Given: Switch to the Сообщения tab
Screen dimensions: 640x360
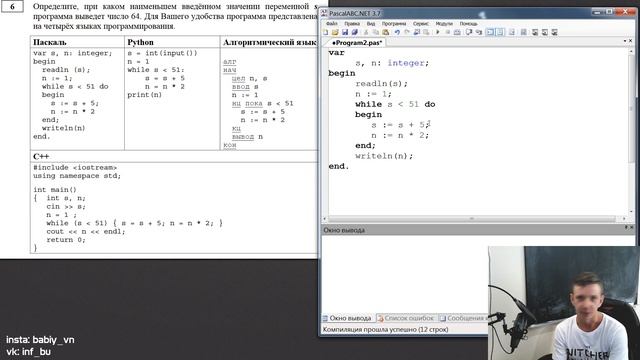Looking at the screenshot, I should (x=463, y=318).
